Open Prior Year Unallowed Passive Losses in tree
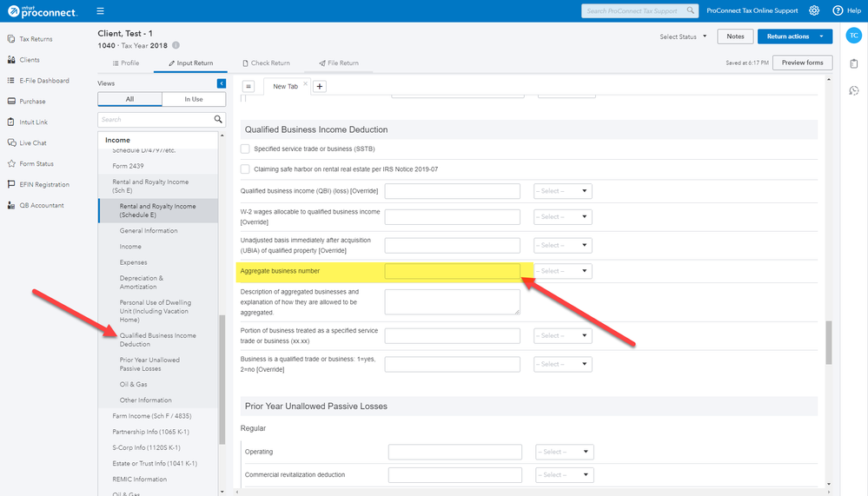Screen dimensions: 868x496 pos(149,364)
